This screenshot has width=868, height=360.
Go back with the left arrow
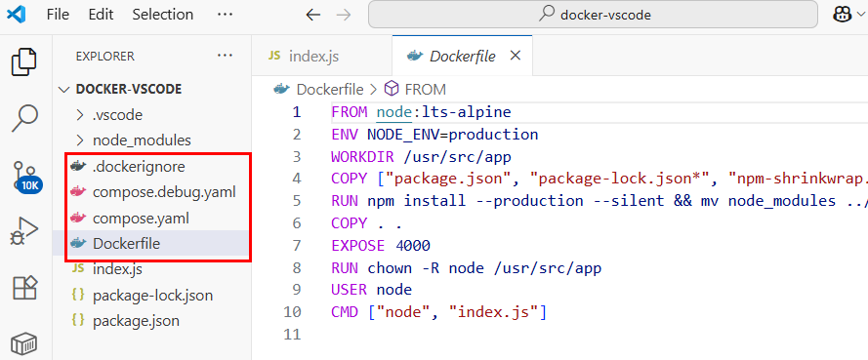(x=313, y=15)
